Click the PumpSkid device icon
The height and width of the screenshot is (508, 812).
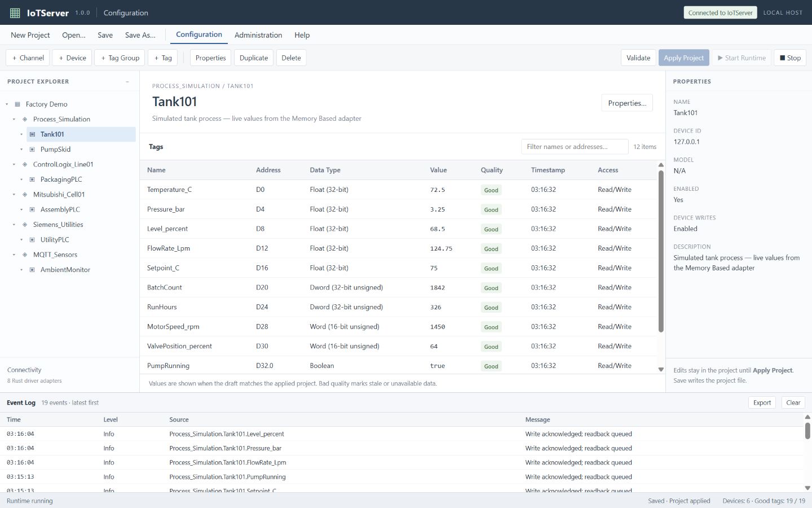(32, 150)
